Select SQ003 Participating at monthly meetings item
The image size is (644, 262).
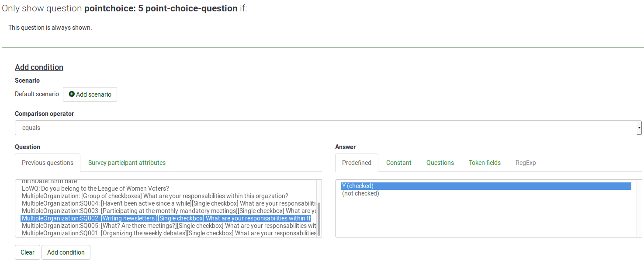(169, 211)
